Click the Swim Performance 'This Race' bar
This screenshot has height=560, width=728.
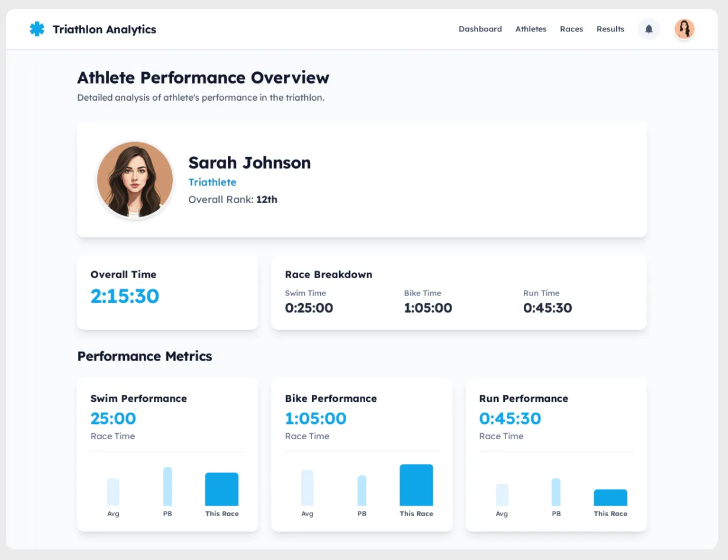(222, 490)
